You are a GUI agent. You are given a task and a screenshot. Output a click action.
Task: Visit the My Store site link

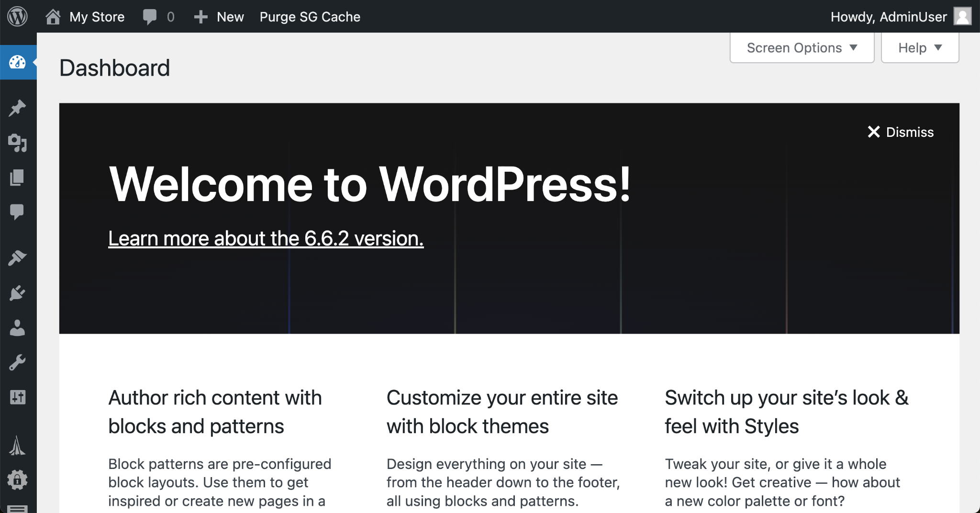(x=97, y=17)
